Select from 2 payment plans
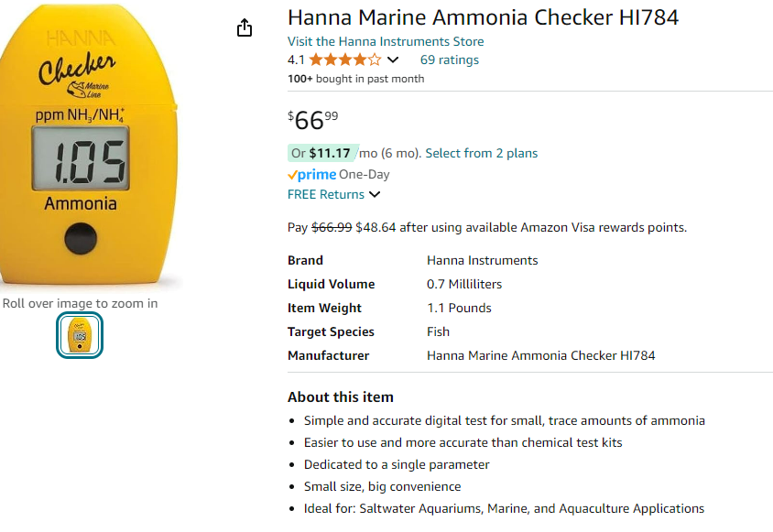 tap(482, 153)
